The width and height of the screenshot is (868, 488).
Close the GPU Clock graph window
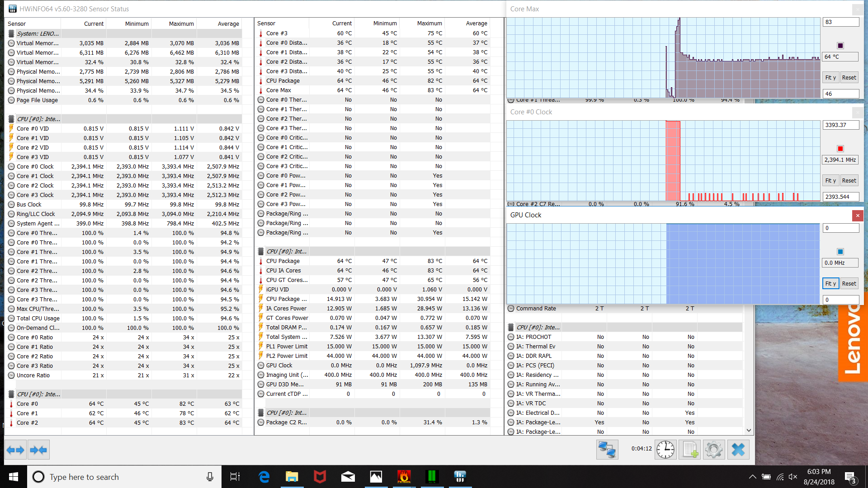(858, 216)
